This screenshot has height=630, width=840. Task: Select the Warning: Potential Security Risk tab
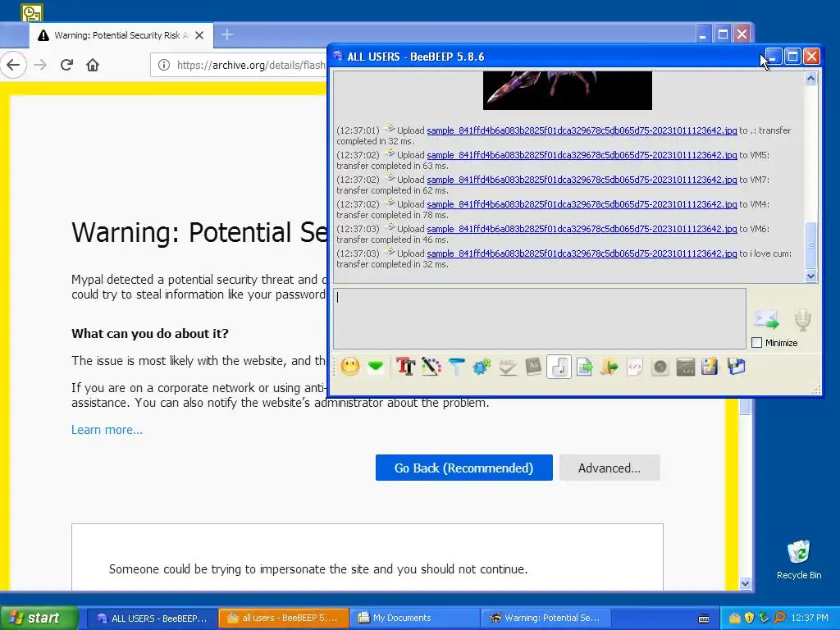click(x=121, y=35)
